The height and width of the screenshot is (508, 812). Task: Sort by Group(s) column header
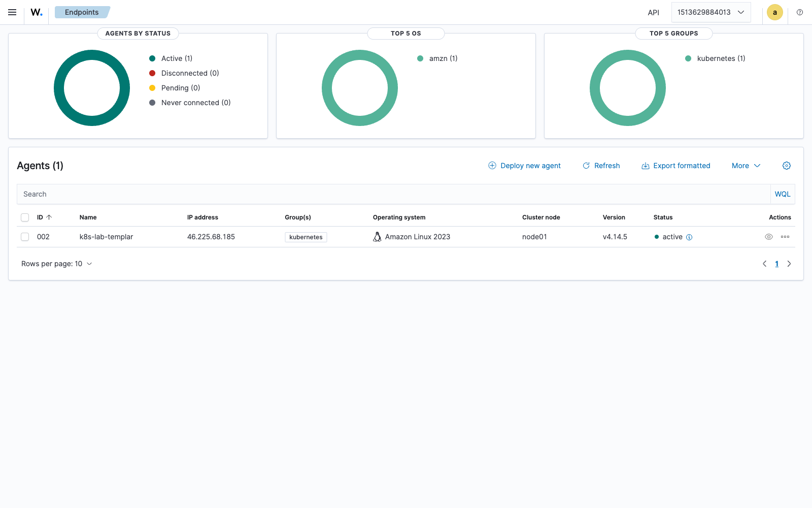[298, 217]
